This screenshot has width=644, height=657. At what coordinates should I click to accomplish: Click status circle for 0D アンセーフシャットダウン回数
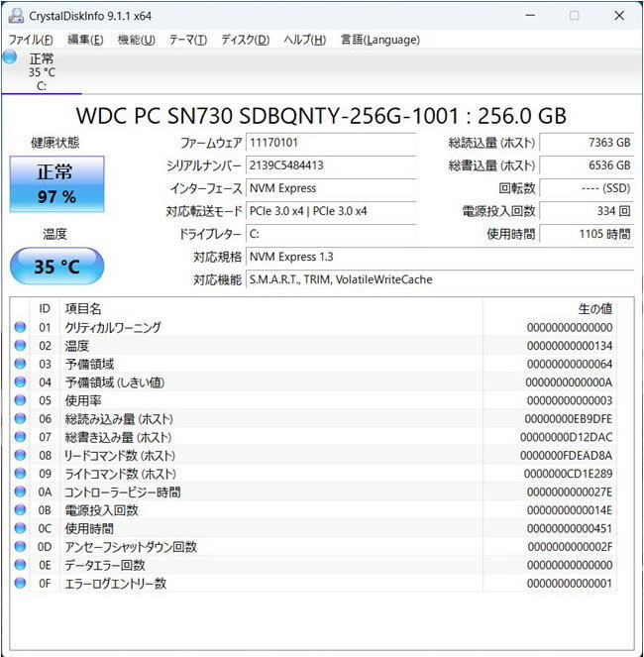click(20, 546)
